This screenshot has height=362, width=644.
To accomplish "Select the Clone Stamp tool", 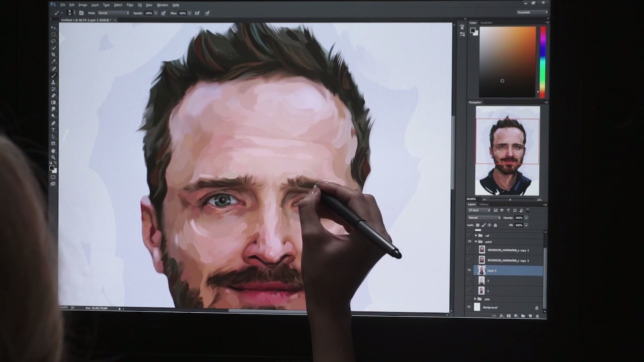I will (53, 82).
